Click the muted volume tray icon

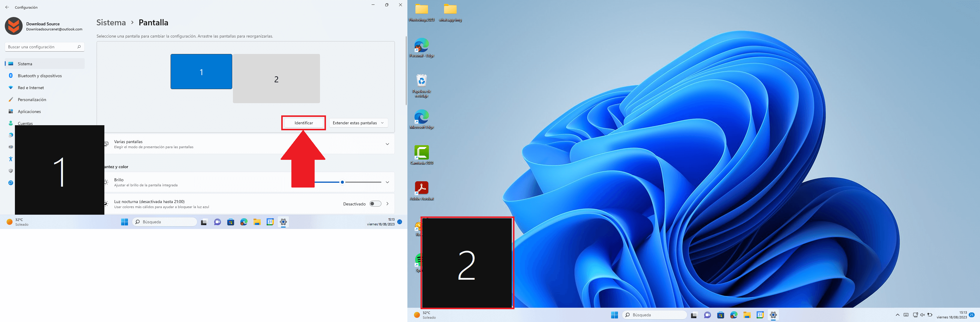tap(922, 315)
